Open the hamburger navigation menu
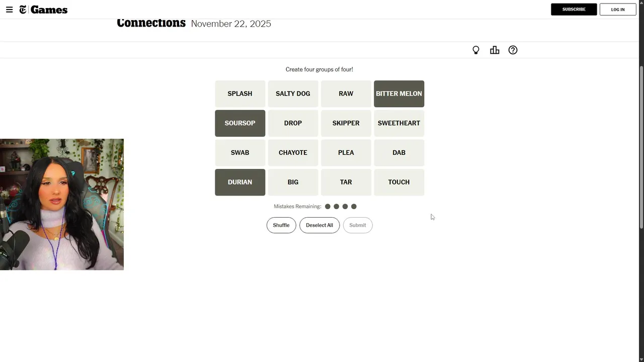 click(9, 10)
